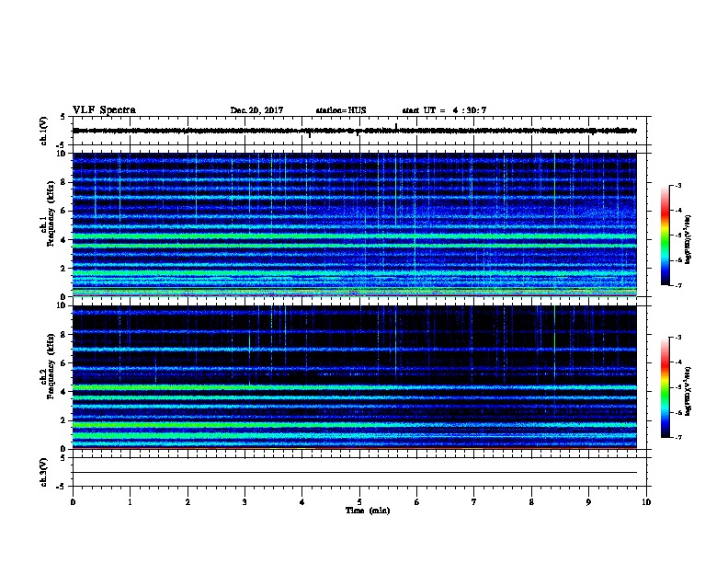Click the bright vertical spike near 8.4 min in ch.1
Image resolution: width=728 pixels, height=563 pixels.
[x=554, y=190]
